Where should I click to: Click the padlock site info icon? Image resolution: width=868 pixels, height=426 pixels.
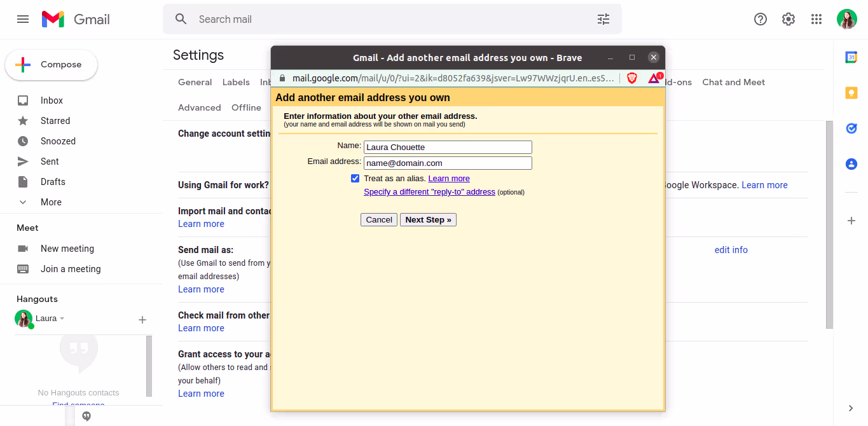pos(283,78)
